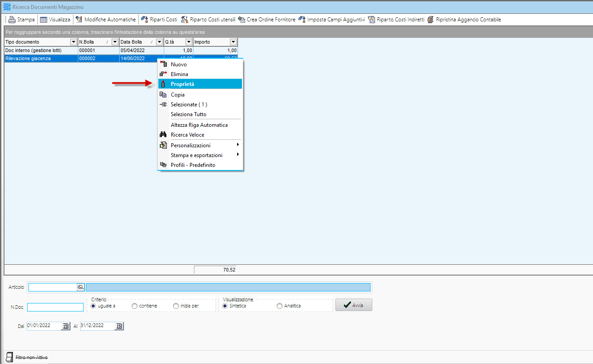Choose Nuovo from the context menu

pyautogui.click(x=200, y=65)
